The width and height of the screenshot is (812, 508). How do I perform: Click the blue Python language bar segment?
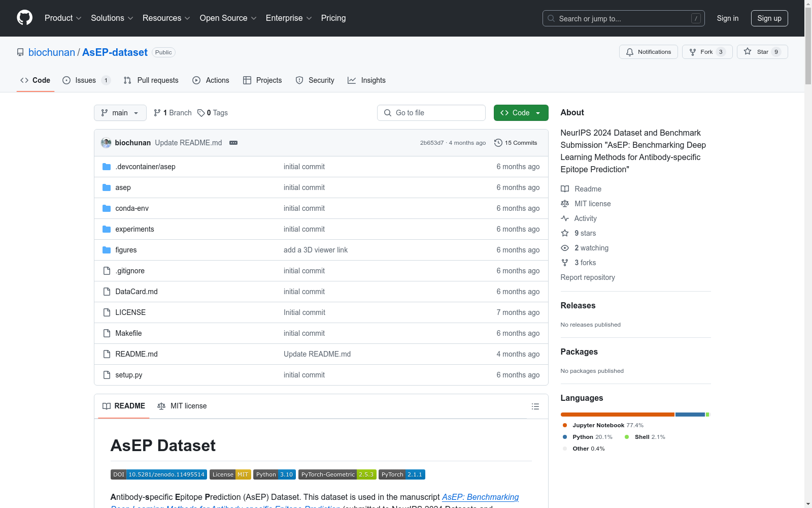click(690, 415)
